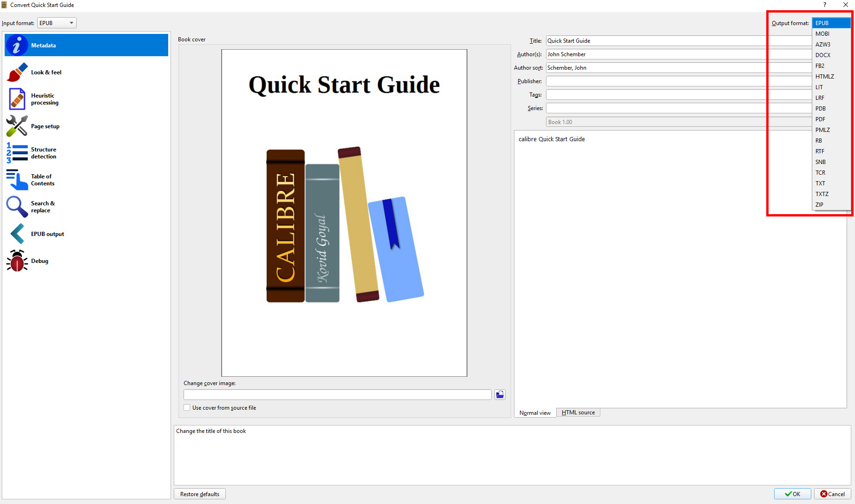Click the Series input field
855x504 pixels.
point(679,108)
